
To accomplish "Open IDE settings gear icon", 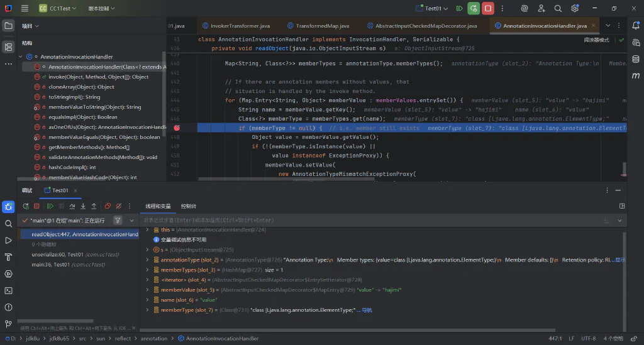I will tap(575, 8).
